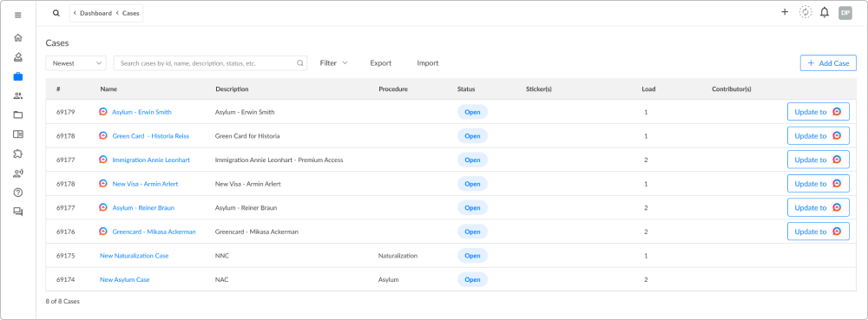Expand the Newest sort dropdown
This screenshot has height=320, width=868.
pos(76,63)
